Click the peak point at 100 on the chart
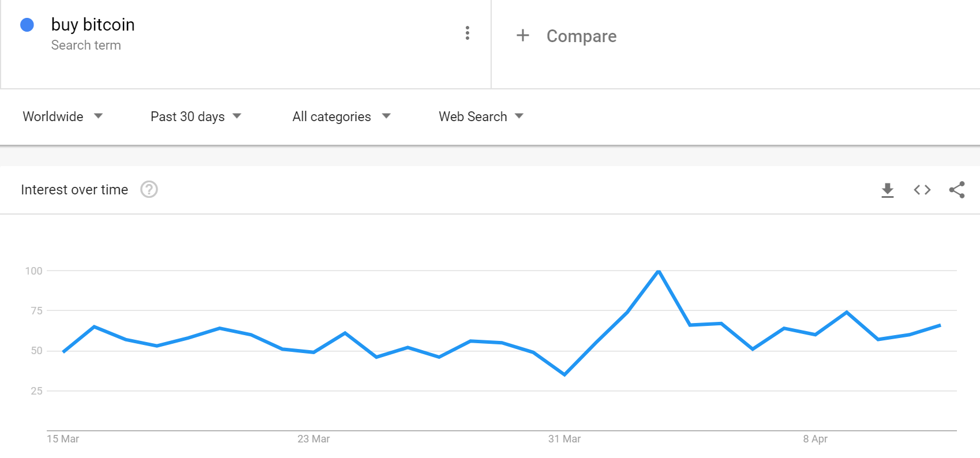Screen dimensions: 980x458 [x=659, y=271]
